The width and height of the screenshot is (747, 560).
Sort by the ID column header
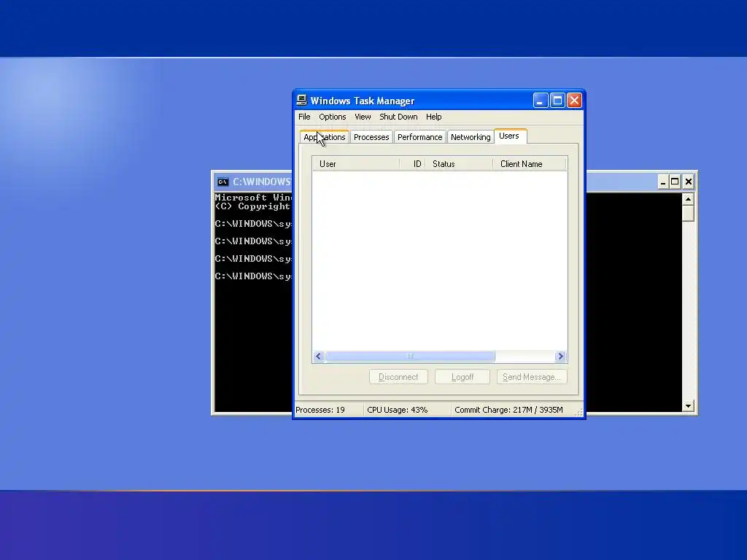(412, 164)
